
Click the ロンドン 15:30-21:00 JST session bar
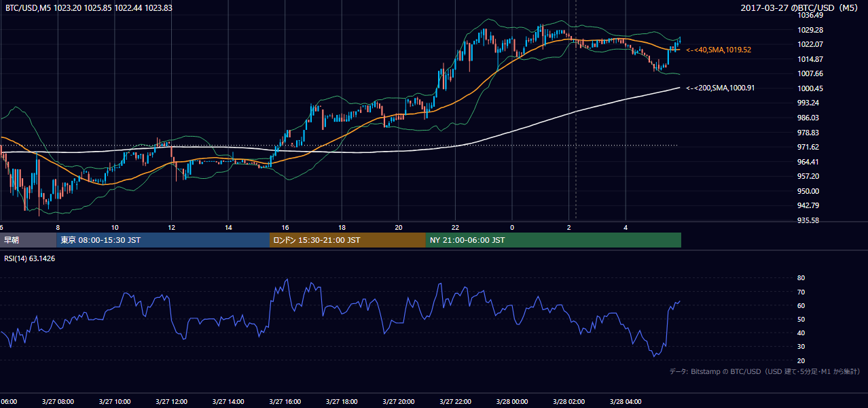[x=348, y=240]
